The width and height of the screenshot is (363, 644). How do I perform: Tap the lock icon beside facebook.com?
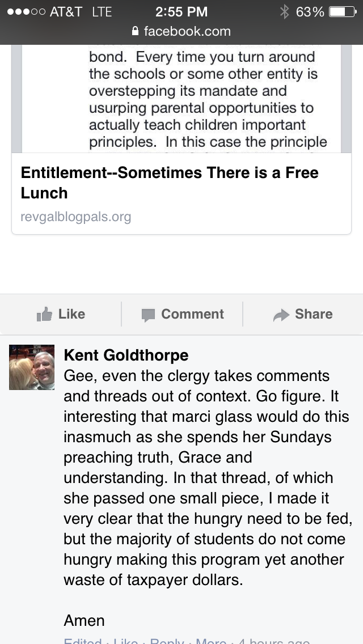coord(135,31)
